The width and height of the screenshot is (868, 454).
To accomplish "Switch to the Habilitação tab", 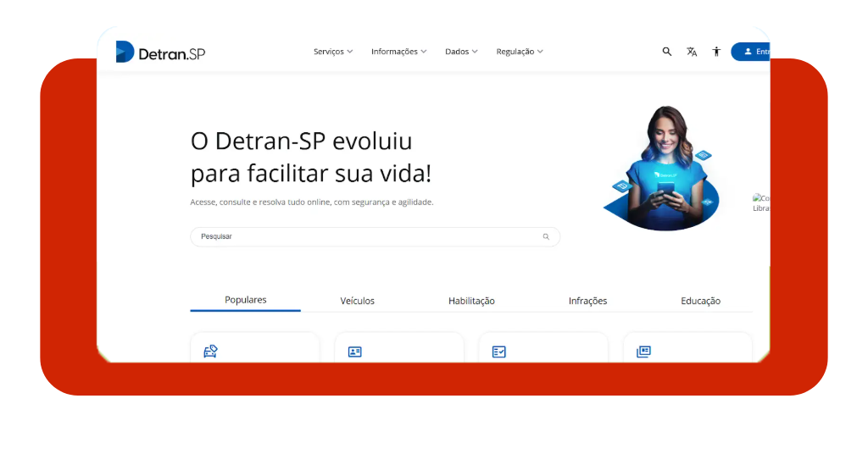I will [471, 301].
